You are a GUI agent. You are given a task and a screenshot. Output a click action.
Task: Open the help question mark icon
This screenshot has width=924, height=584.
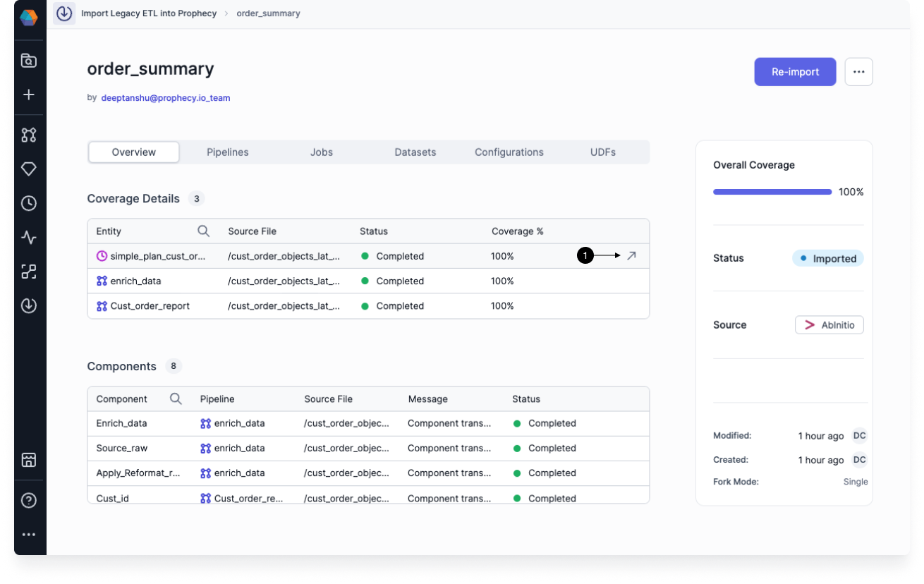pos(28,501)
